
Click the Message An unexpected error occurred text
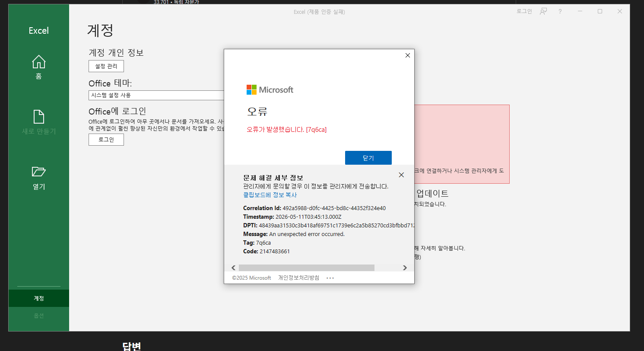[x=307, y=234]
